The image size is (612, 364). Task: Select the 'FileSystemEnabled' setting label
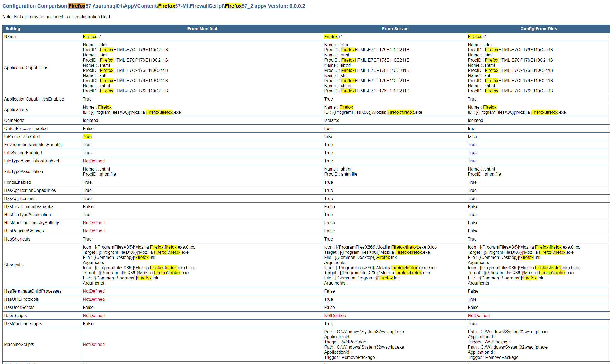pyautogui.click(x=23, y=153)
